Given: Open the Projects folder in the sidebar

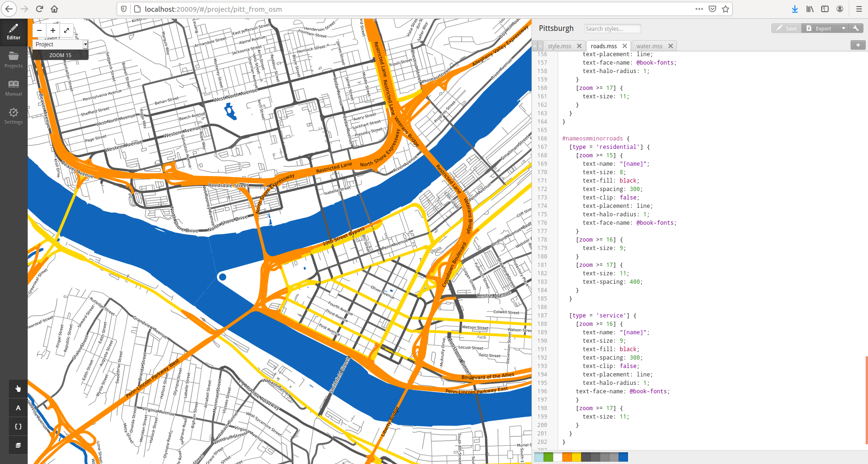Looking at the screenshot, I should click(14, 59).
